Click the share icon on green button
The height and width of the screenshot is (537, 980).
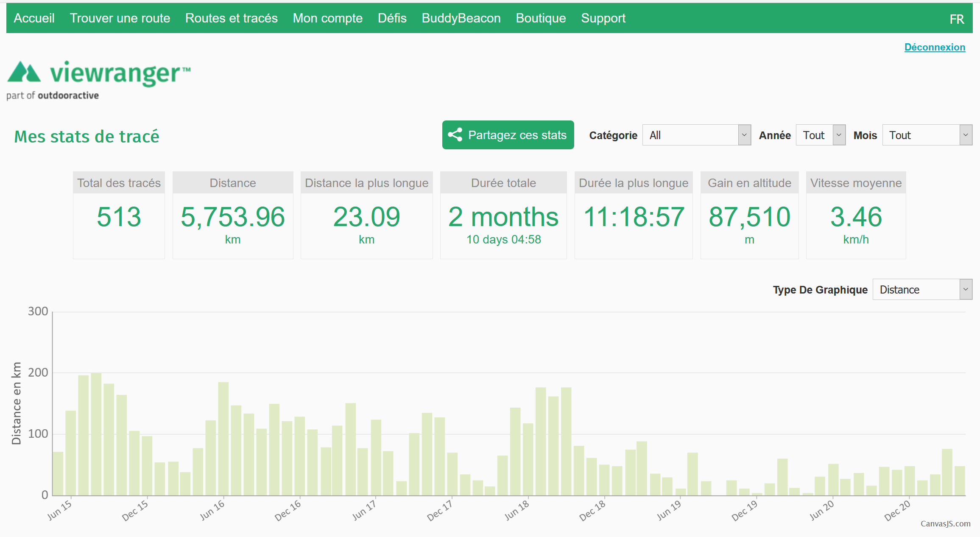[455, 135]
